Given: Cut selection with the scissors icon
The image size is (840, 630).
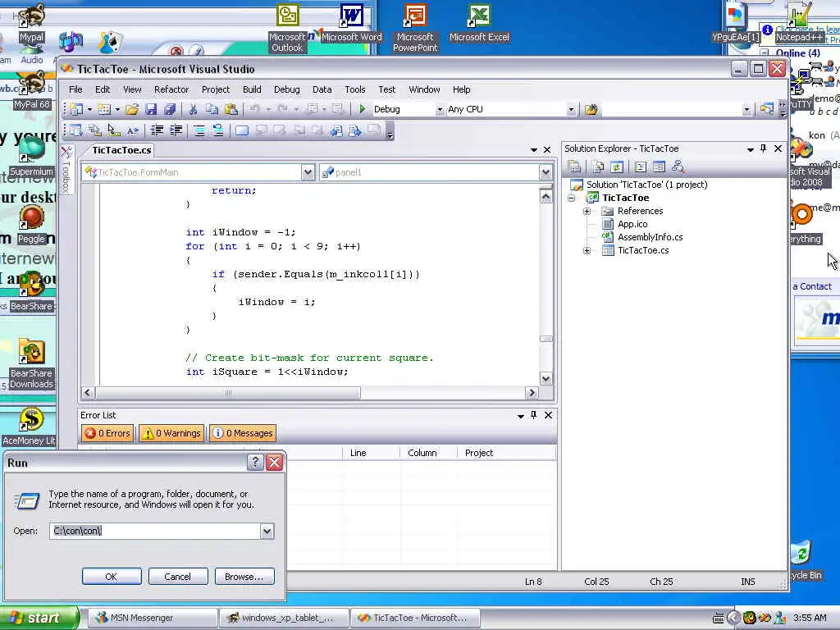Looking at the screenshot, I should tap(193, 109).
